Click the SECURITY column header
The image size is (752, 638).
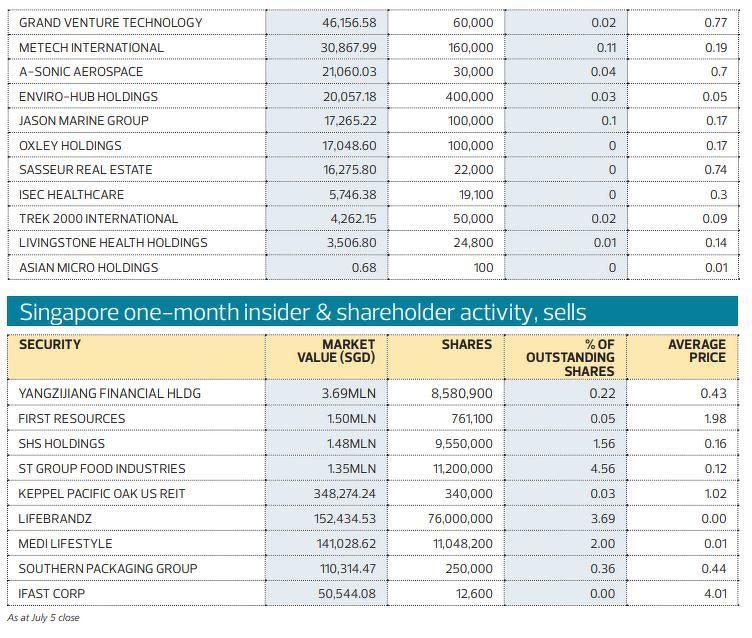point(50,345)
